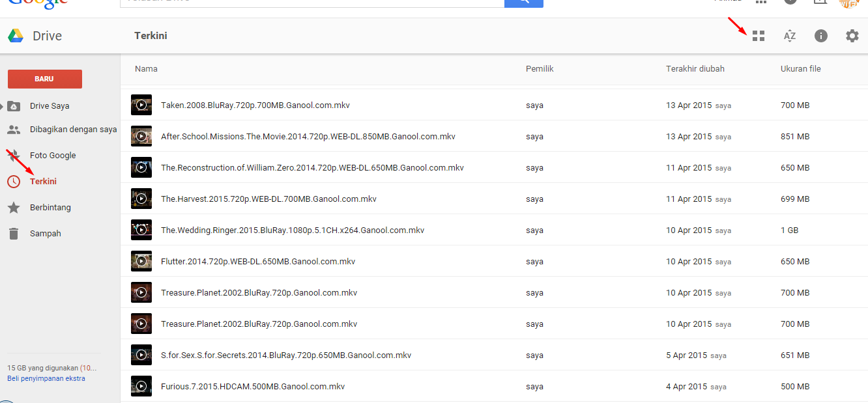This screenshot has width=868, height=403.
Task: Open the Google apps grid launcher
Action: click(x=760, y=3)
